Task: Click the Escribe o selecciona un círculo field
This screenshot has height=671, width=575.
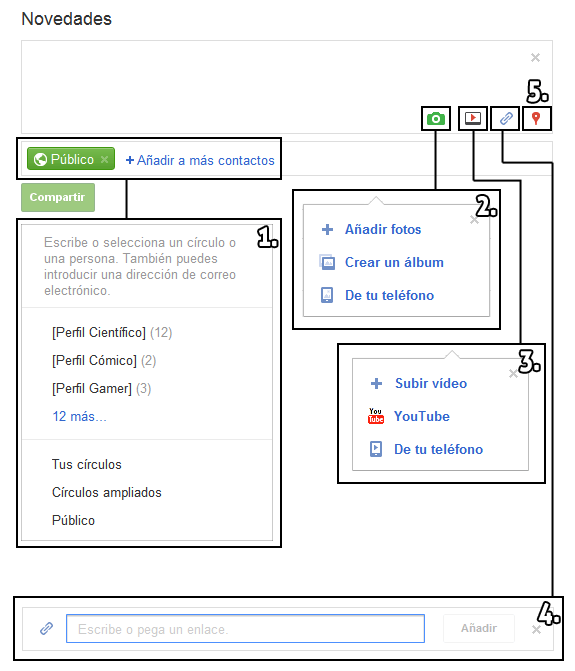Action: tap(147, 266)
